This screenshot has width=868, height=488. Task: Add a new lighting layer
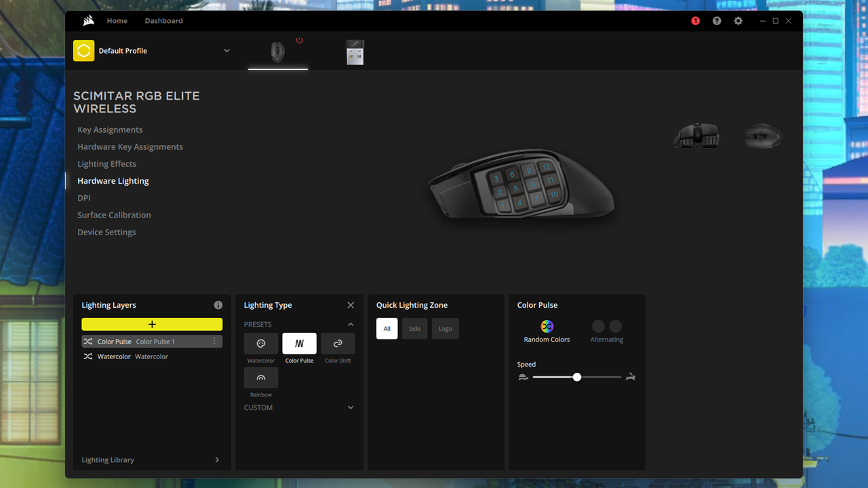pyautogui.click(x=152, y=325)
